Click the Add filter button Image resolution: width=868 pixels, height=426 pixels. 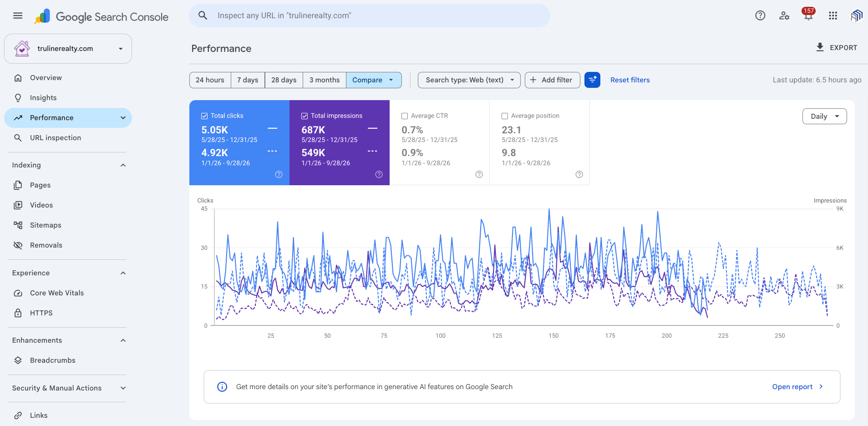[x=552, y=80]
